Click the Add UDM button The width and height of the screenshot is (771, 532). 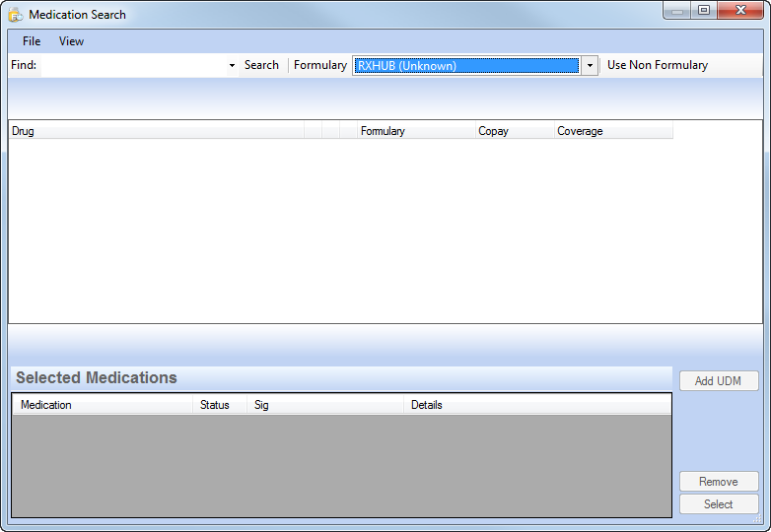click(x=719, y=381)
